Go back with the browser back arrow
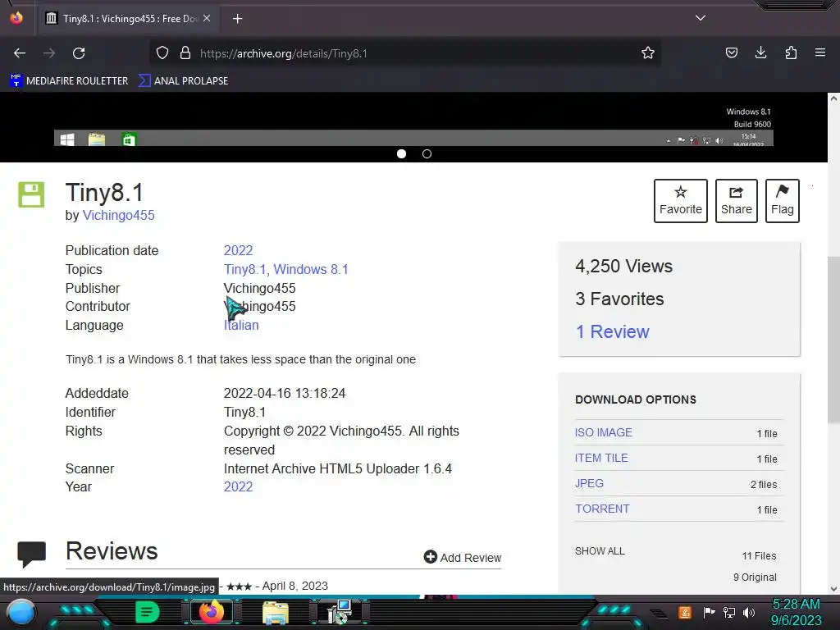The height and width of the screenshot is (630, 840). (x=20, y=53)
